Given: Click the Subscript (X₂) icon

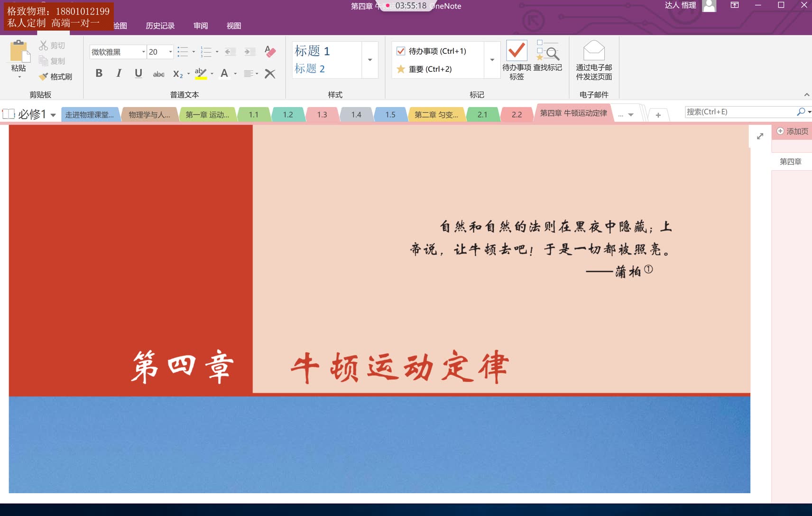Looking at the screenshot, I should (x=178, y=74).
